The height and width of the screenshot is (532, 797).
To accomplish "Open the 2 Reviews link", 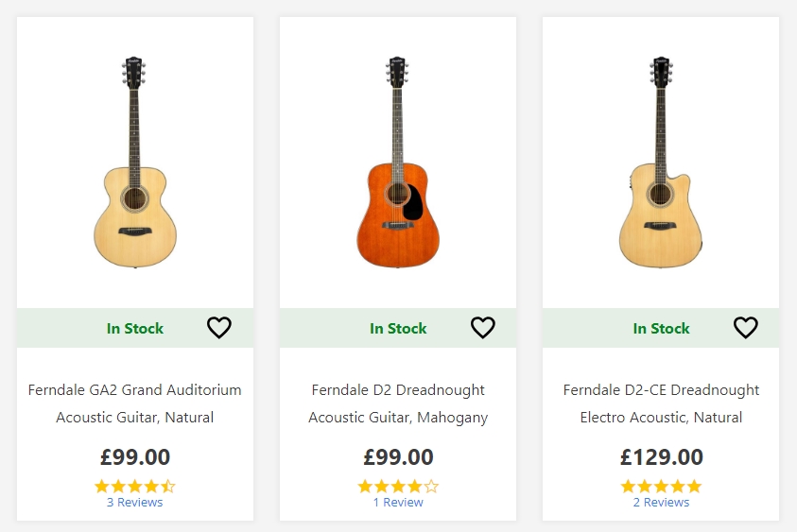I will point(661,502).
